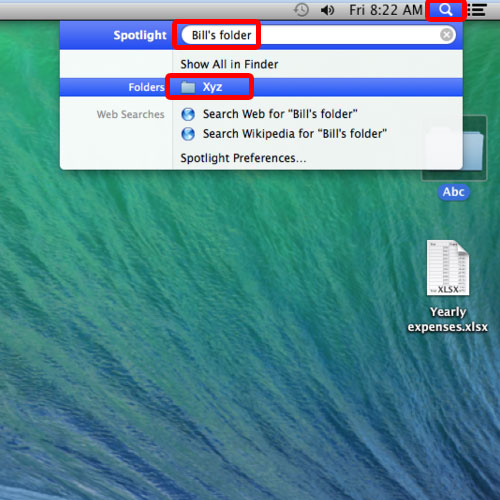Image resolution: width=500 pixels, height=500 pixels.
Task: Clear the Spotlight search field
Action: [446, 35]
